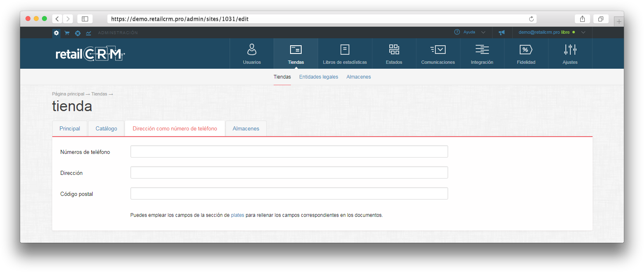644x272 pixels.
Task: Open the Fidelidad section
Action: point(526,53)
